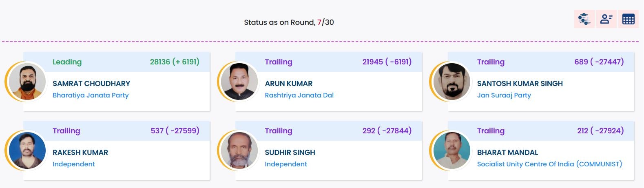The height and width of the screenshot is (188, 644).
Task: Click the SAMRAT CHOUDHARY name
Action: (x=91, y=84)
